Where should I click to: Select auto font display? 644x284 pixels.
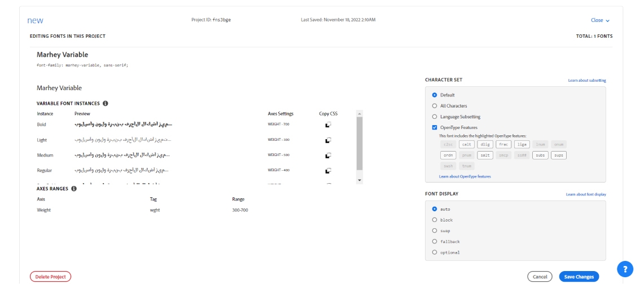(435, 209)
